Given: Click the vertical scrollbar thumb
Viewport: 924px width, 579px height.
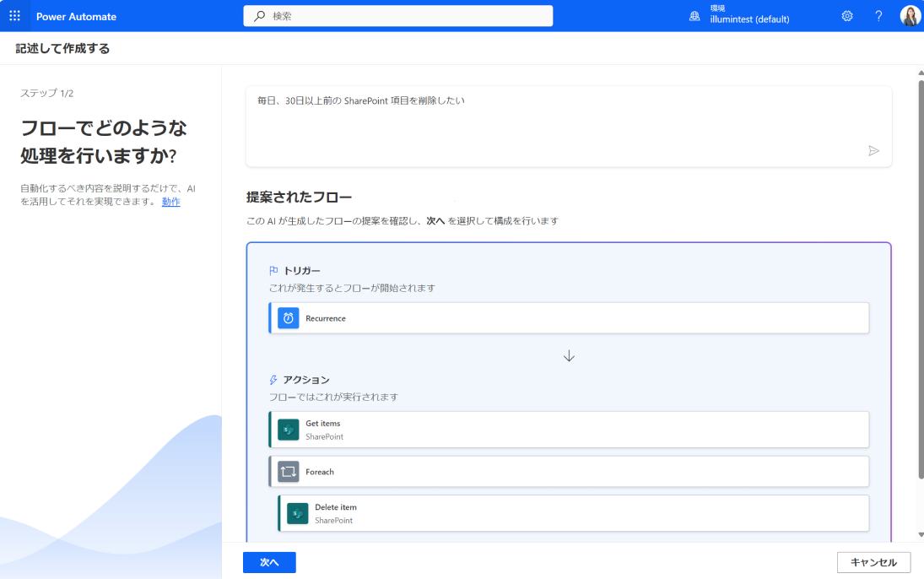Looking at the screenshot, I should tap(921, 279).
